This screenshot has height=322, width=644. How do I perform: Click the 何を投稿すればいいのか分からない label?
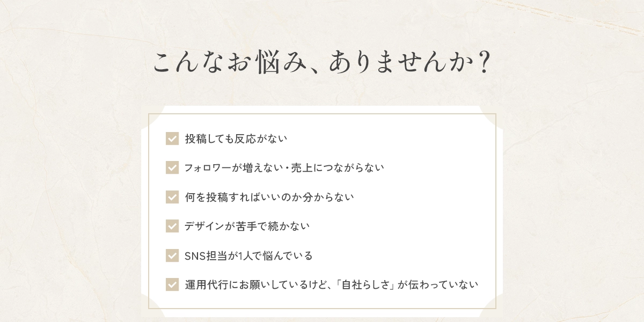[269, 197]
